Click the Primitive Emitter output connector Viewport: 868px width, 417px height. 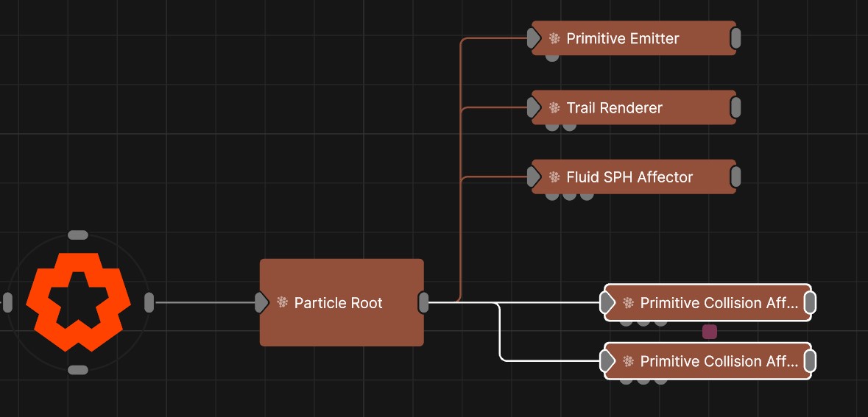(x=735, y=38)
